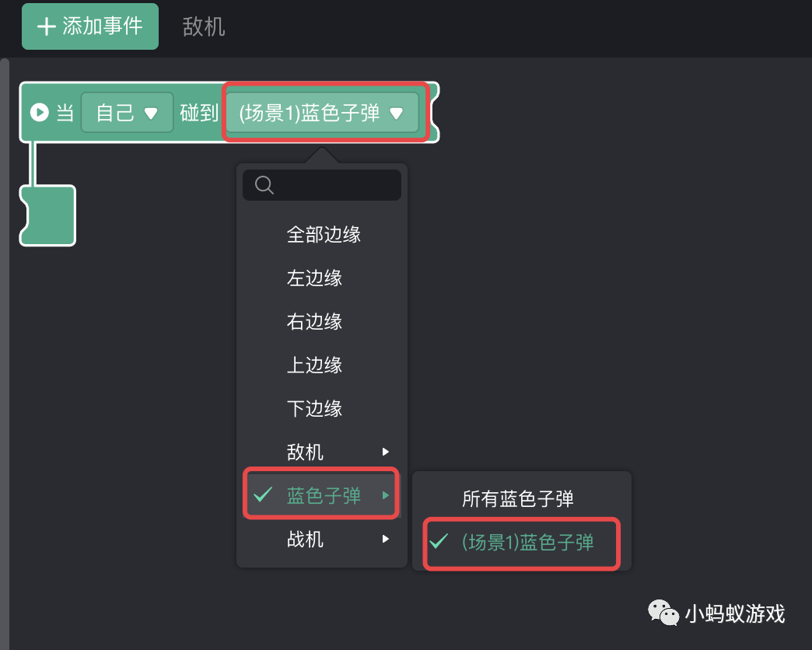Open the (场景1)蓝色子弹 dropdown on the block
The width and height of the screenshot is (812, 650).
324,112
